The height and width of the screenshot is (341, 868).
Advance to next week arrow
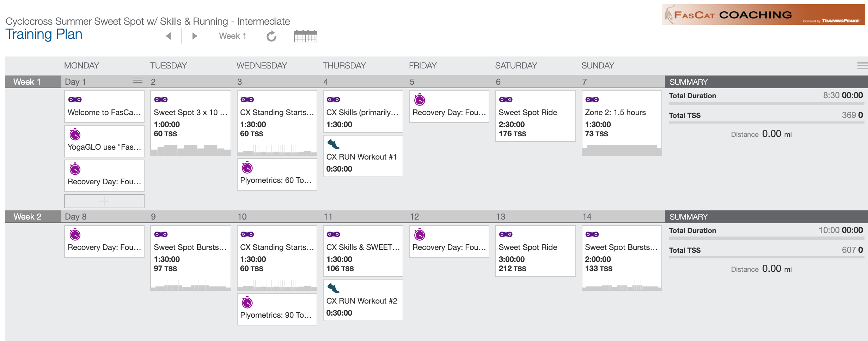[x=194, y=36]
